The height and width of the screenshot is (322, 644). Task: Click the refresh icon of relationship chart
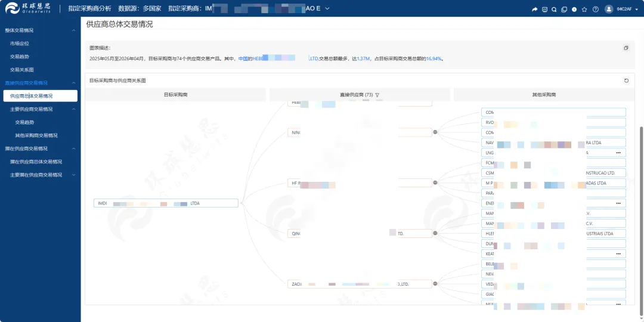pos(626,80)
